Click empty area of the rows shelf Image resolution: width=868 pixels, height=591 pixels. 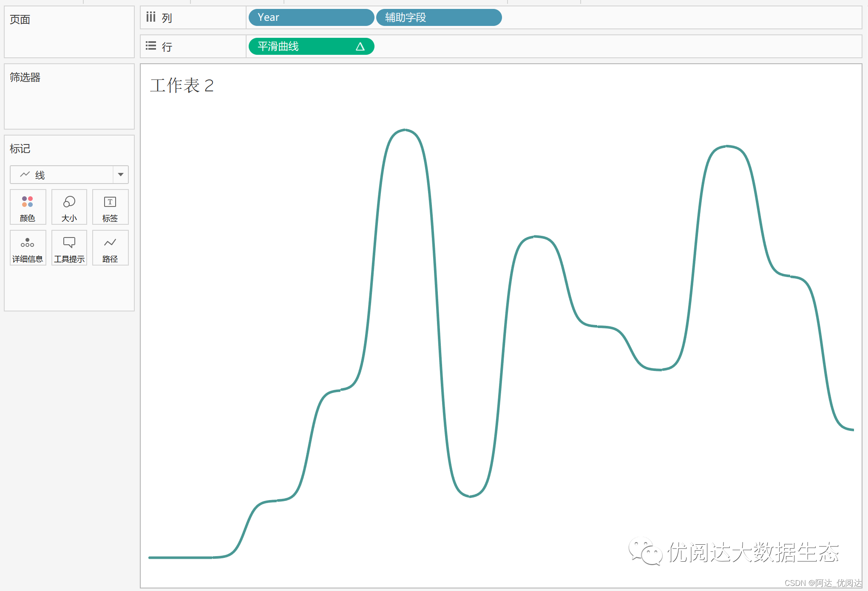(595, 46)
